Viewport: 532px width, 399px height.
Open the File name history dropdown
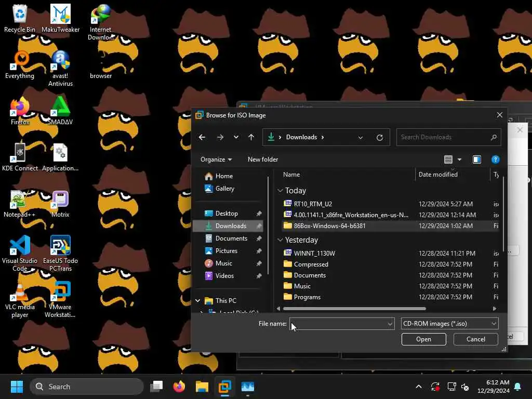pyautogui.click(x=390, y=324)
